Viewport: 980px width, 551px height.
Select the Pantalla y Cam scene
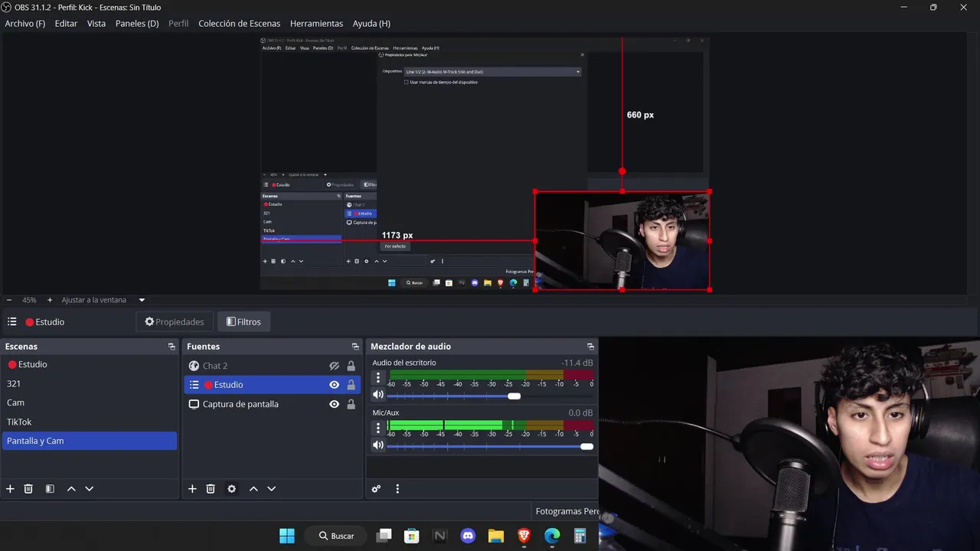(90, 441)
